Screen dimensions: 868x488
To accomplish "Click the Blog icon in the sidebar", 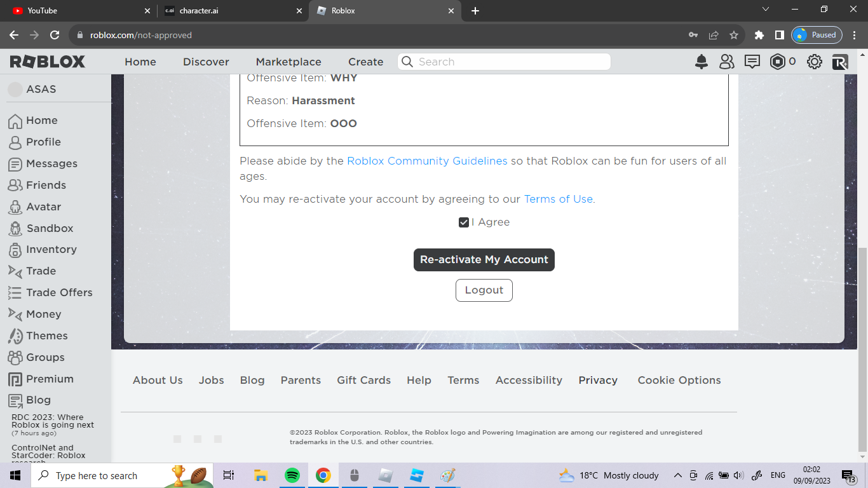I will 15,400.
